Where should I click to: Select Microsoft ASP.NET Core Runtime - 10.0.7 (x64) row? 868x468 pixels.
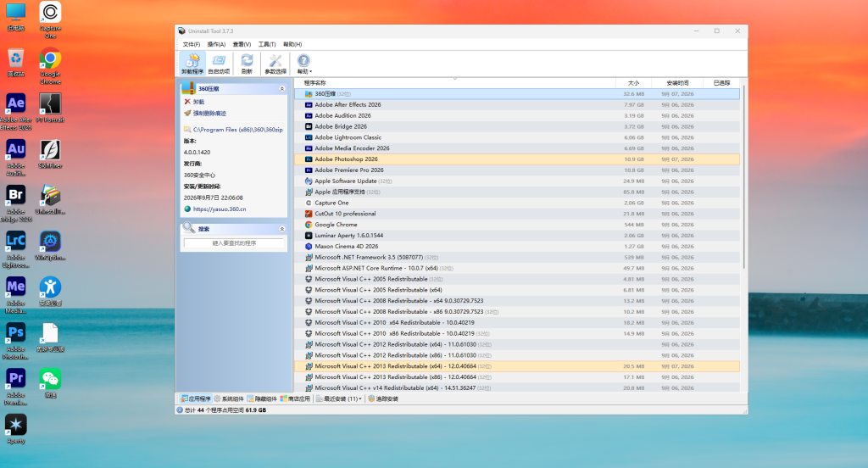coord(517,268)
